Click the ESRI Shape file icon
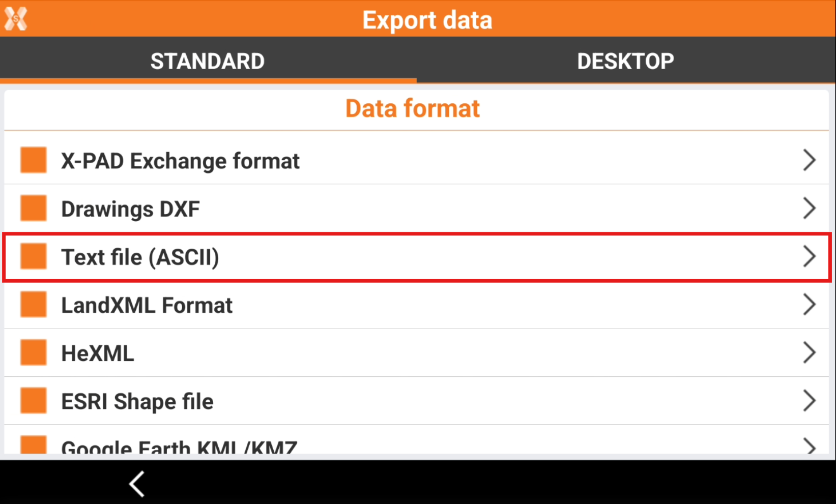This screenshot has width=836, height=504. click(33, 400)
